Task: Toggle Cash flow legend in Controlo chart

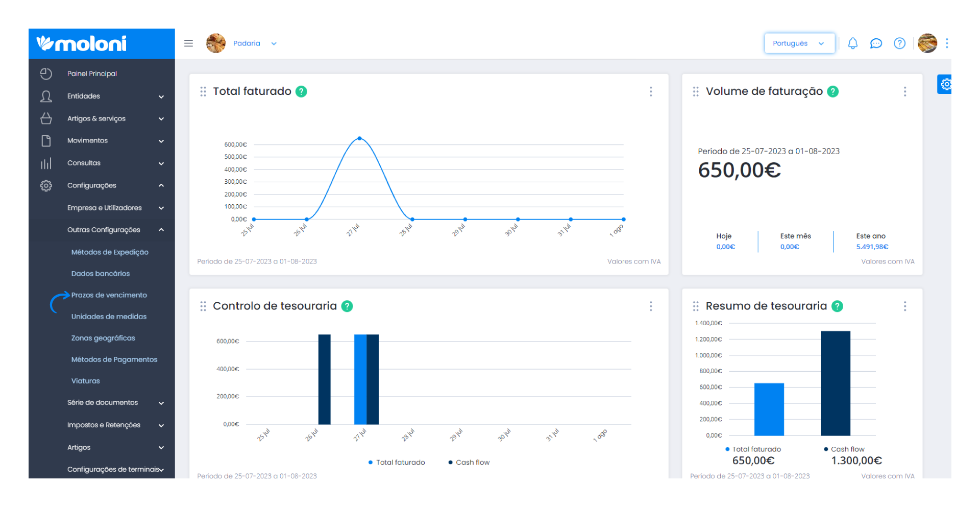Action: pos(469,463)
